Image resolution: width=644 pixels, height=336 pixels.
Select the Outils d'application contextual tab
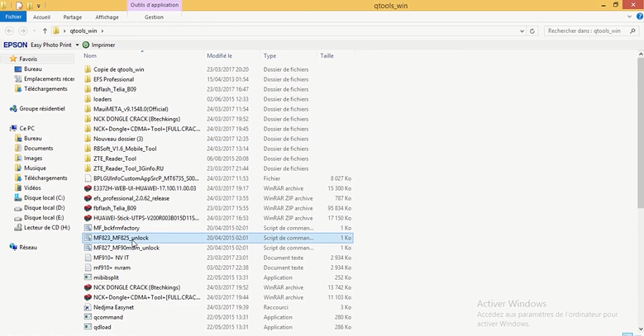pyautogui.click(x=155, y=5)
